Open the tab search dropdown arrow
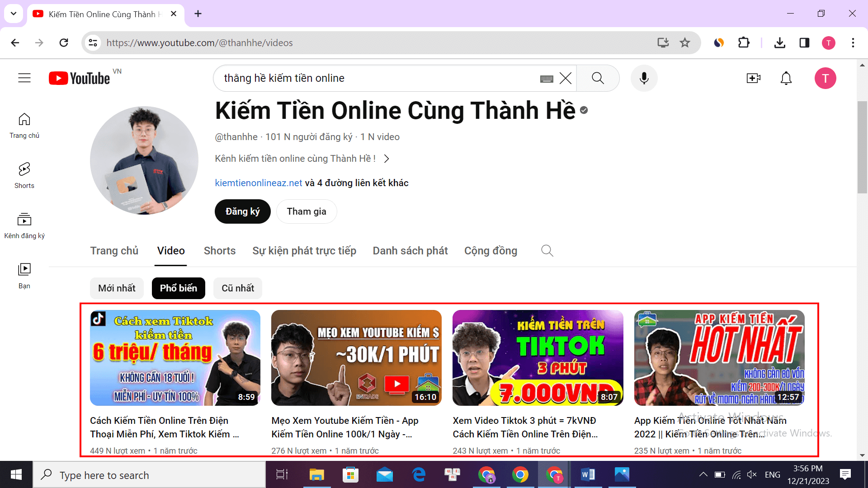 [14, 14]
